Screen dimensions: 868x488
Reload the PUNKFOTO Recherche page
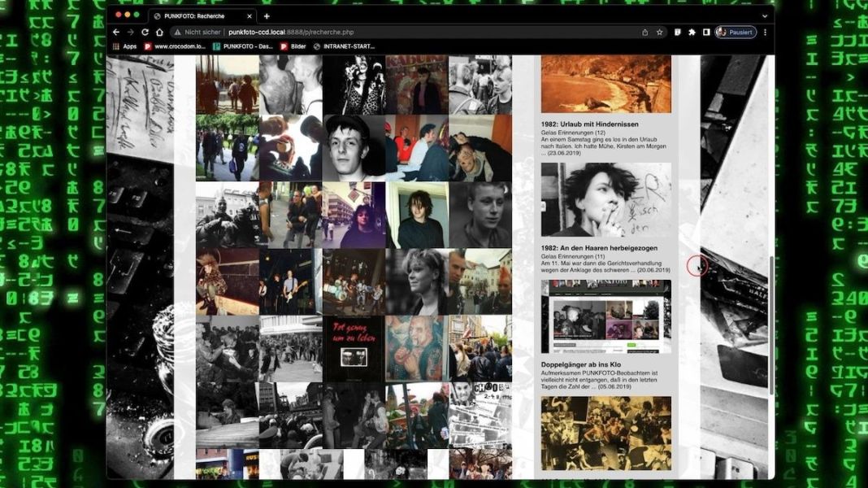tap(145, 33)
